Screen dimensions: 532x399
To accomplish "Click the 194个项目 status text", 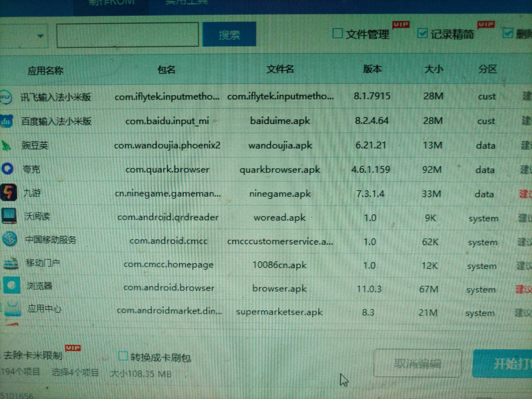I will 20,371.
